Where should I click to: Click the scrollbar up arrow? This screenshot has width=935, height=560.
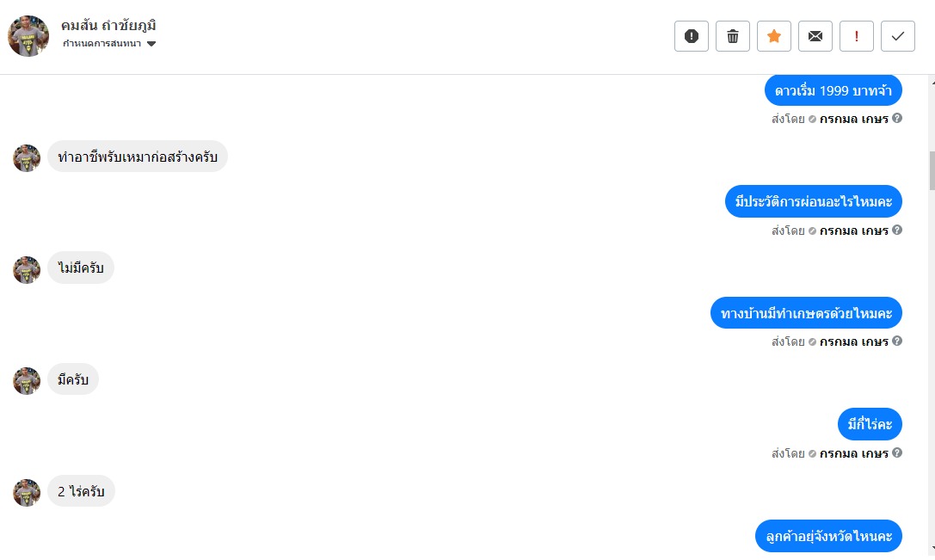[x=931, y=81]
